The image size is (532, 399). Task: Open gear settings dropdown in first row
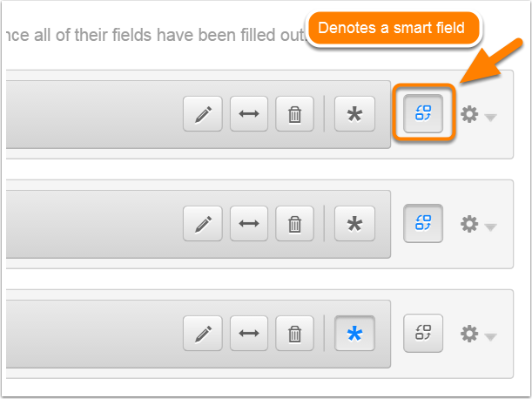478,114
